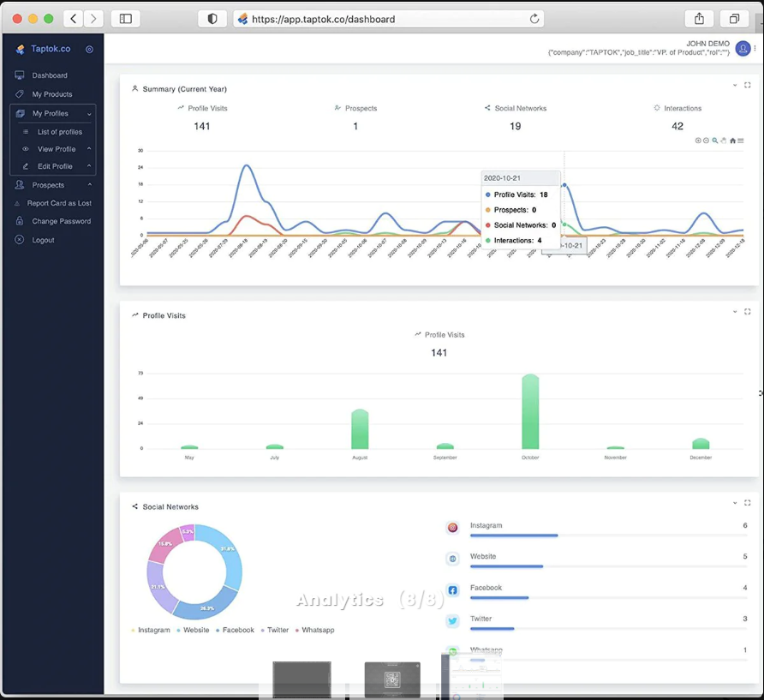The height and width of the screenshot is (700, 764).
Task: Click the October bar in Profile Visits chart
Action: point(530,411)
